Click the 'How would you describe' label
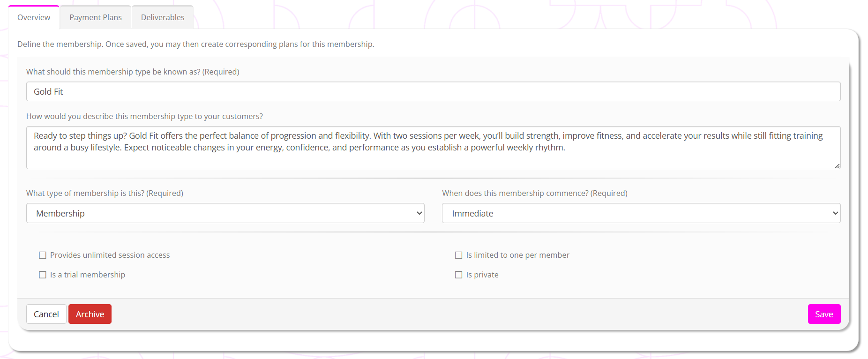 pyautogui.click(x=144, y=116)
